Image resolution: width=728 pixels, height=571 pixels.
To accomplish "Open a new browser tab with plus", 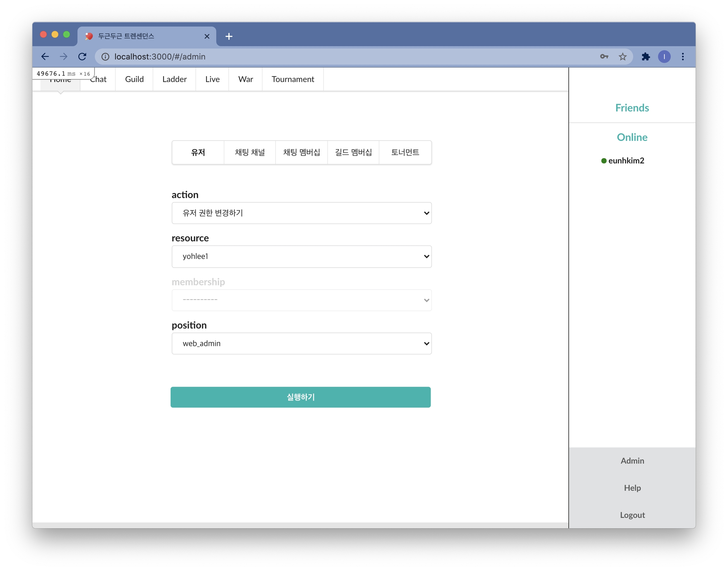I will (x=229, y=36).
